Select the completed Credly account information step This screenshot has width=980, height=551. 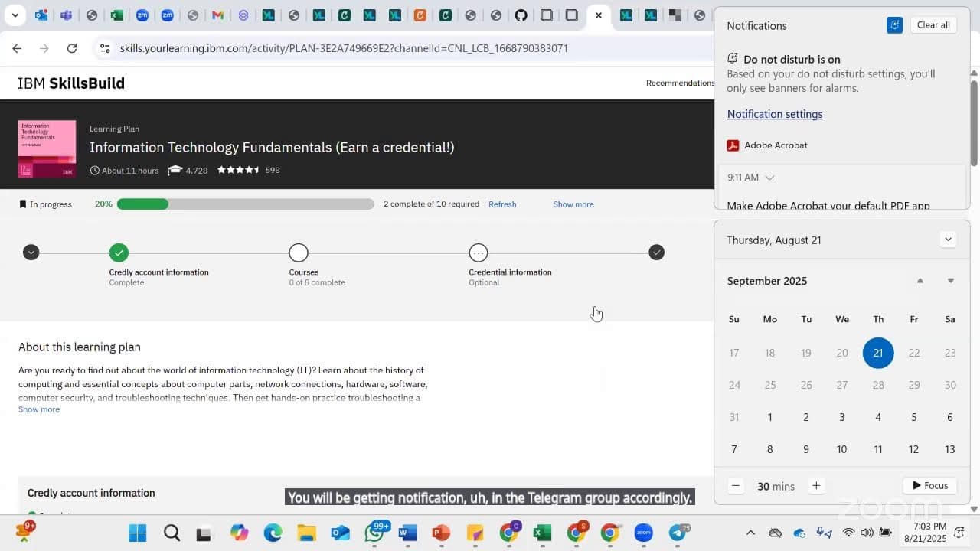pyautogui.click(x=119, y=253)
